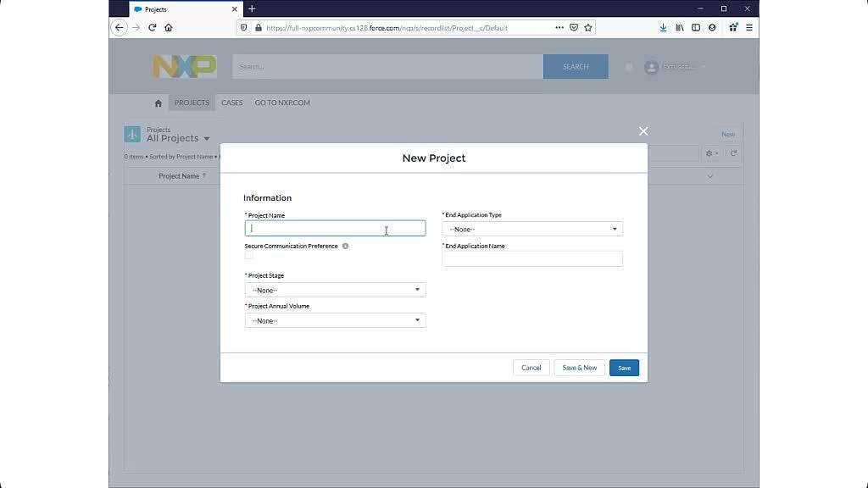The width and height of the screenshot is (868, 488).
Task: Close the New Project dialog with X
Action: pyautogui.click(x=643, y=131)
